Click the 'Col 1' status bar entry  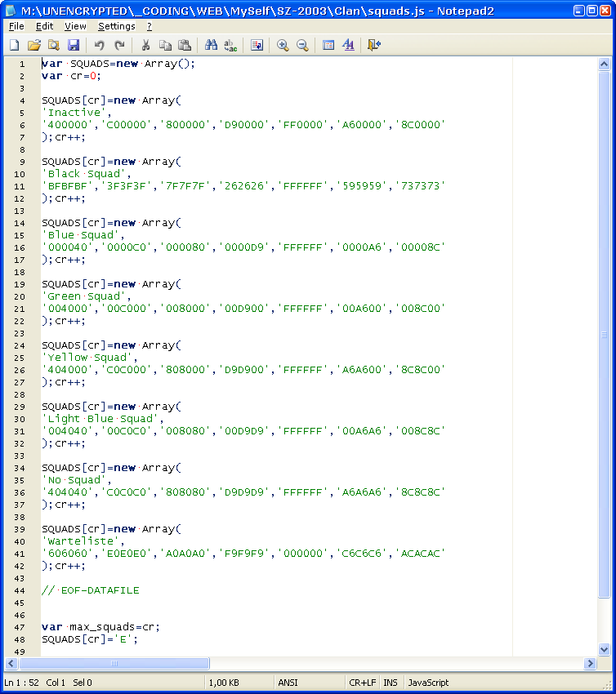[x=56, y=683]
